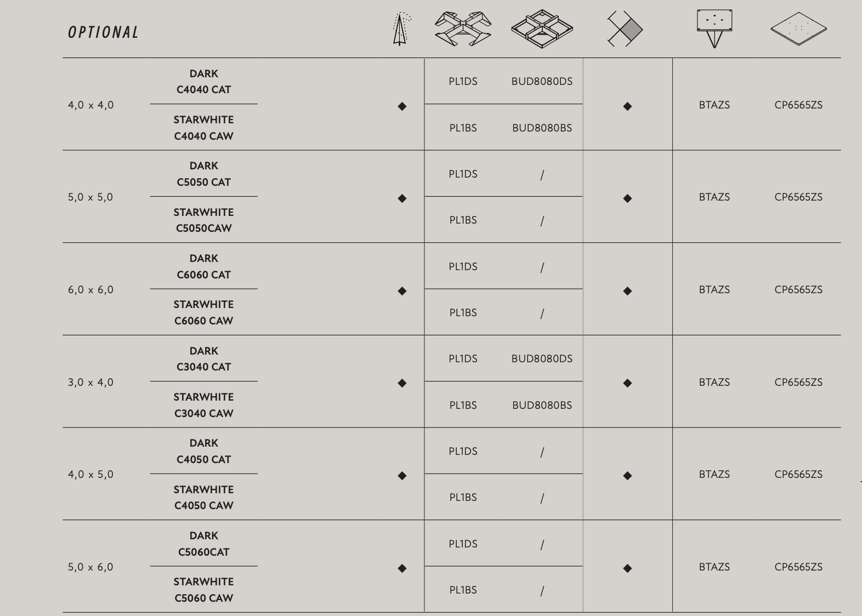Click the ground spike anchor plate icon
Viewport: 862px width, 616px height.
[x=714, y=28]
